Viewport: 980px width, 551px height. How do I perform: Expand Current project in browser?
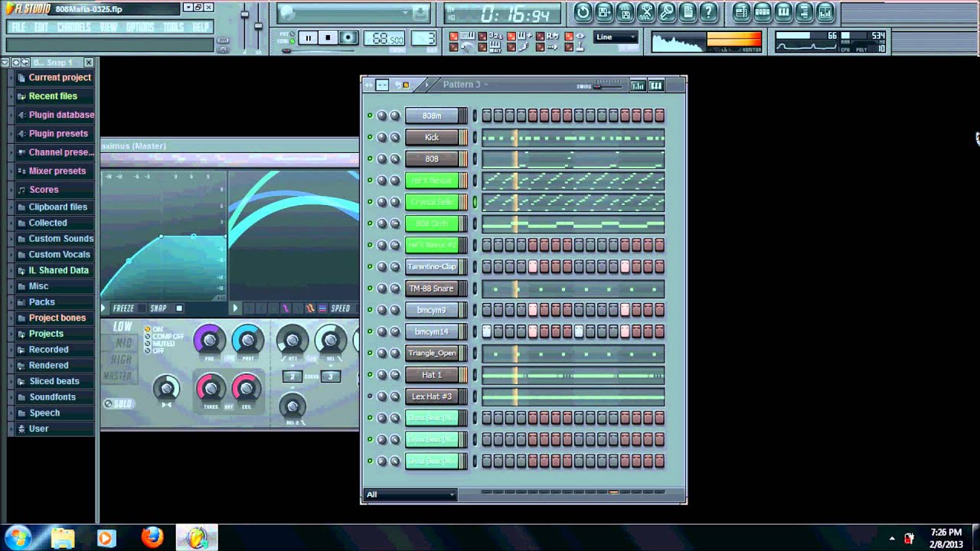[54, 77]
